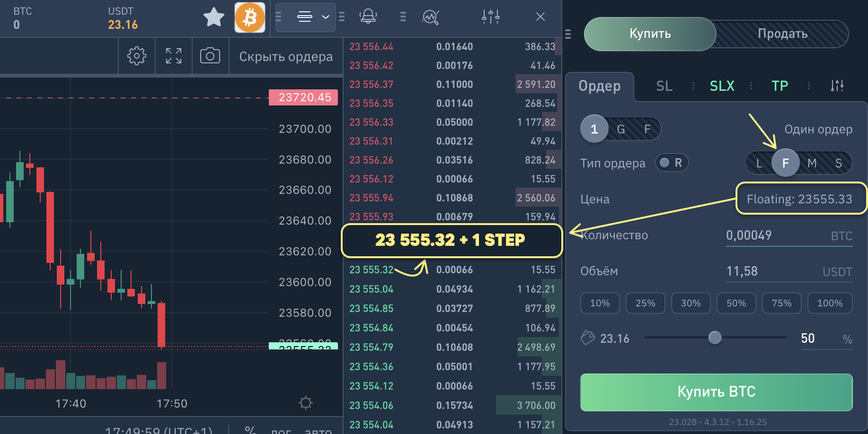Open the alerts bell icon

[x=368, y=17]
